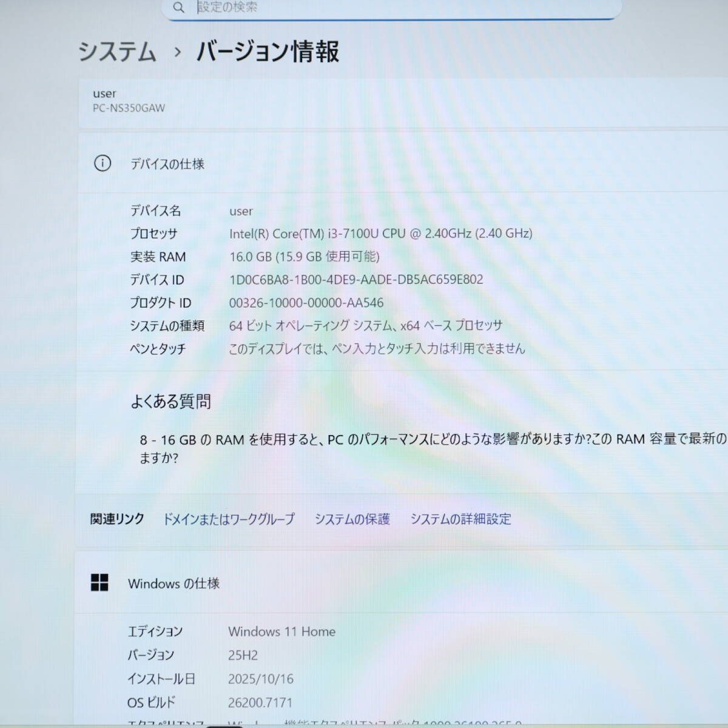Focus the 設定の検索 search field

pos(392,8)
